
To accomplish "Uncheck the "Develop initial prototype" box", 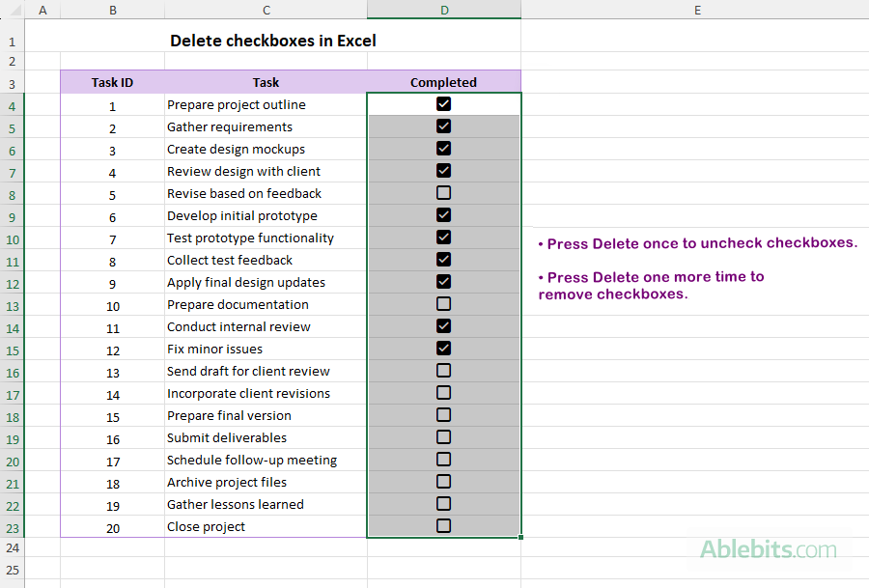I will [443, 214].
